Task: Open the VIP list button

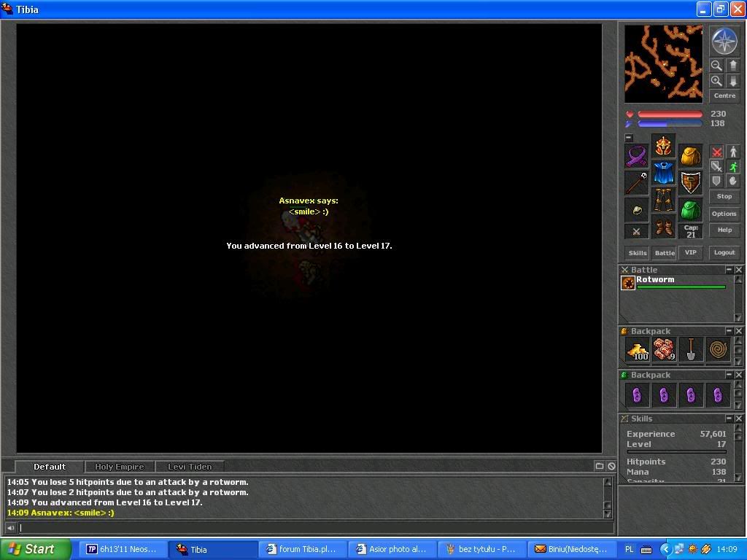Action: click(691, 253)
